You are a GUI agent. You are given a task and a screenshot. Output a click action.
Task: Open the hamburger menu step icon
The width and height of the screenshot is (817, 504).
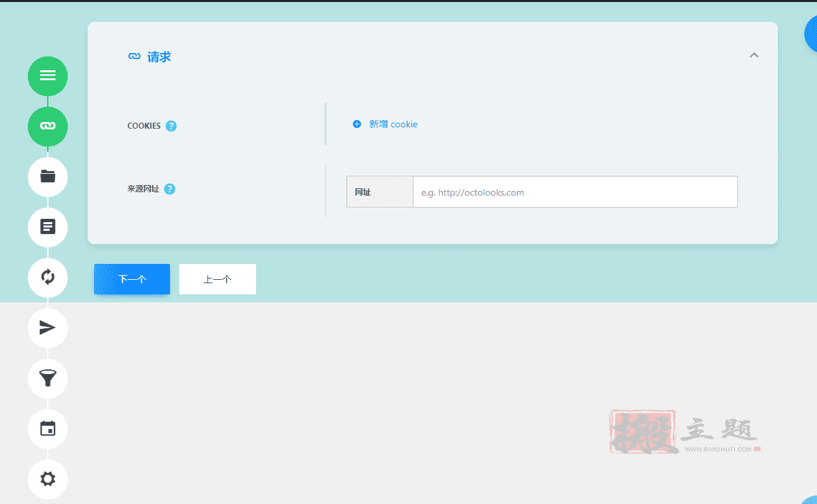(x=48, y=76)
